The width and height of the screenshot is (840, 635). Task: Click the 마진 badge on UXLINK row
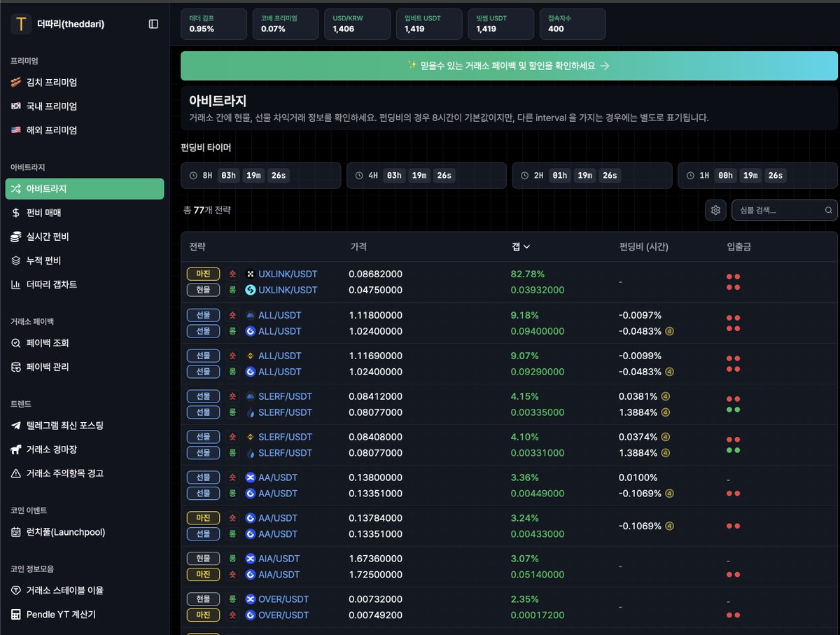(x=203, y=274)
